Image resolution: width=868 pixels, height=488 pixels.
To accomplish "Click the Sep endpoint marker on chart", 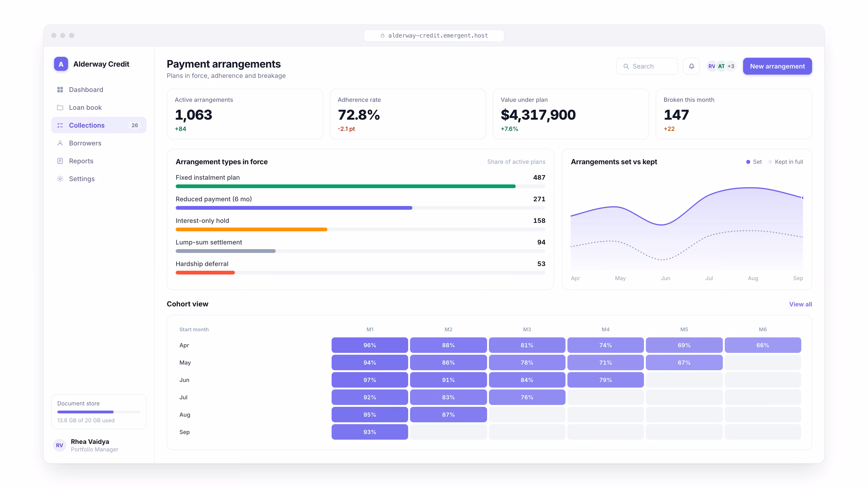I will (802, 198).
